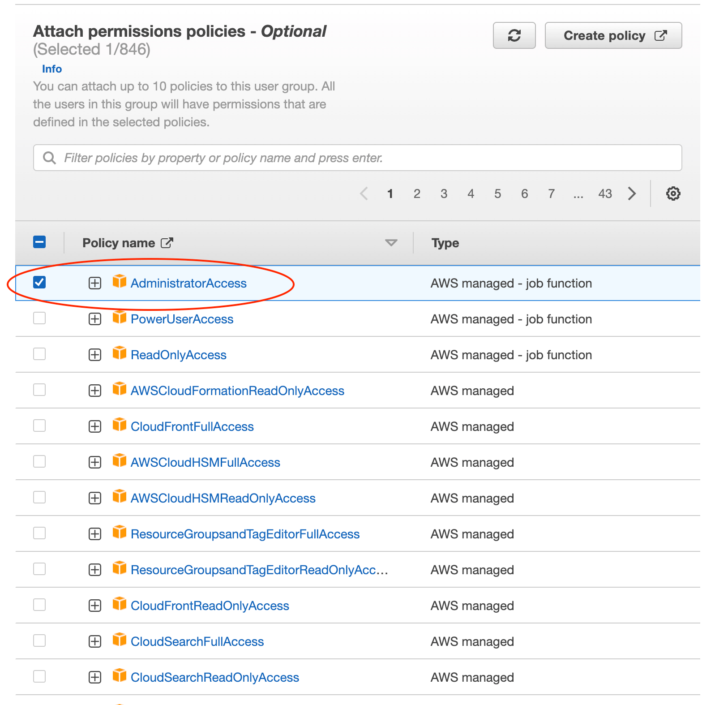The image size is (728, 705).
Task: Open the ResourceGroupsandTagEditorFullAccess policy link
Action: [x=245, y=534]
